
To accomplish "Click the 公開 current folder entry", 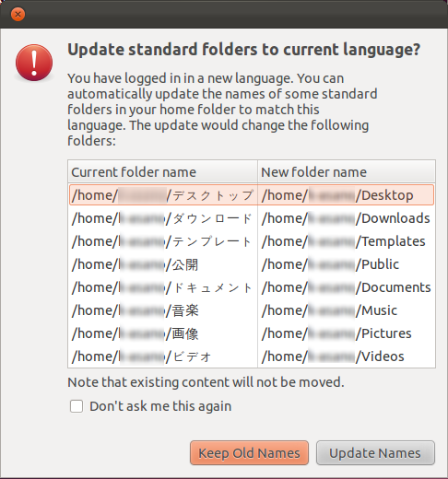I will point(136,264).
